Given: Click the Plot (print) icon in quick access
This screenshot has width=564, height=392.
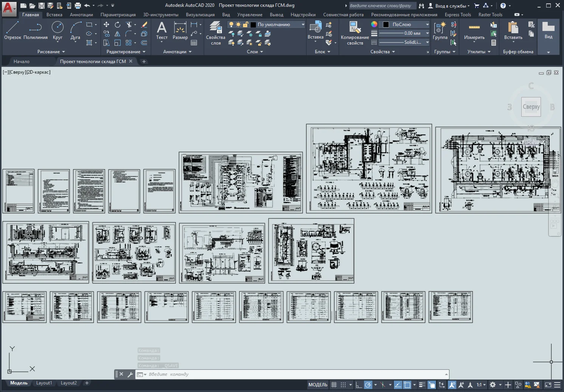Looking at the screenshot, I should 78,6.
